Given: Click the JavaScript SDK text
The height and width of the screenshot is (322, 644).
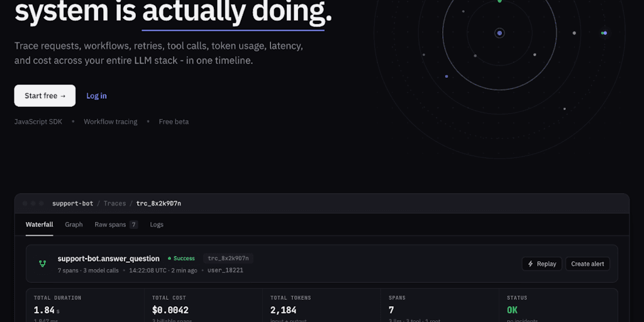Looking at the screenshot, I should click(38, 121).
